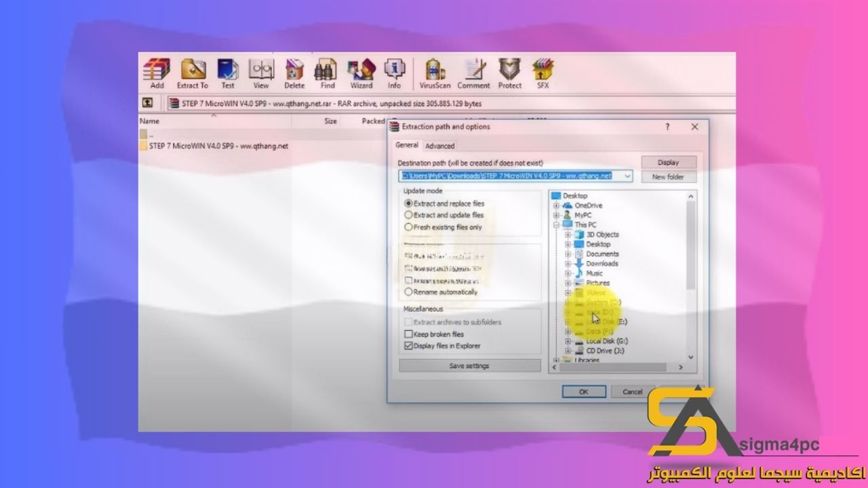
Task: Go up one level using arrow icon
Action: [x=147, y=103]
